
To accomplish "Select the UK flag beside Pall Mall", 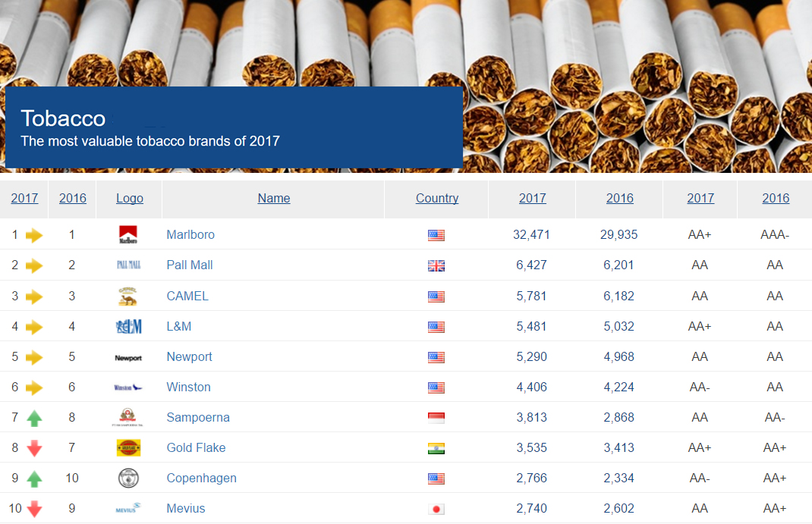I will [436, 265].
